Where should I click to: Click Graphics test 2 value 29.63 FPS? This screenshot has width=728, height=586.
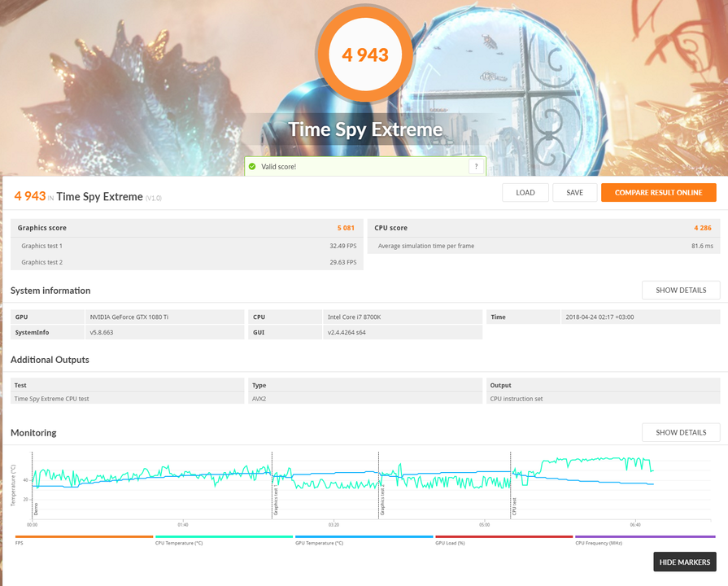click(x=343, y=262)
